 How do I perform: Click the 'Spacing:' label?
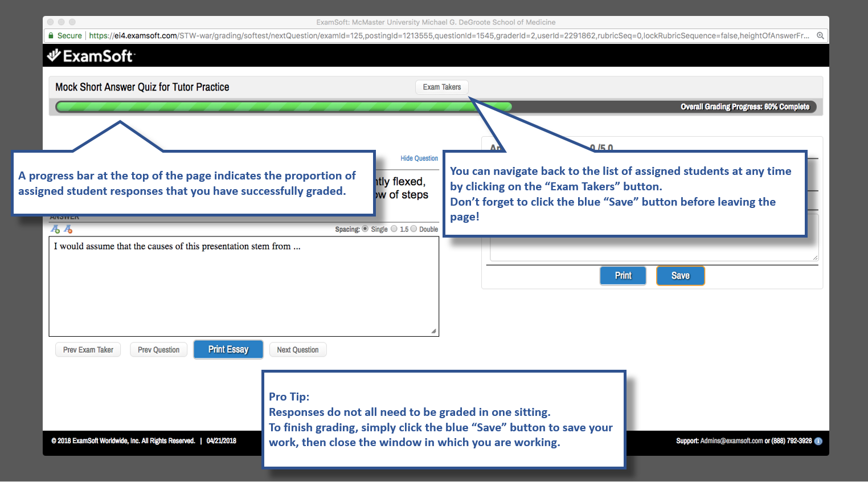coord(347,230)
